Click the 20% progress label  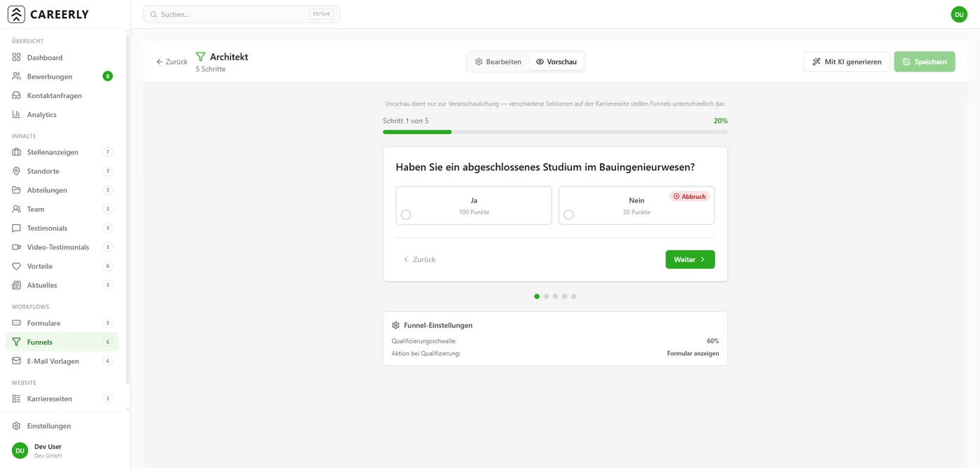click(x=720, y=121)
